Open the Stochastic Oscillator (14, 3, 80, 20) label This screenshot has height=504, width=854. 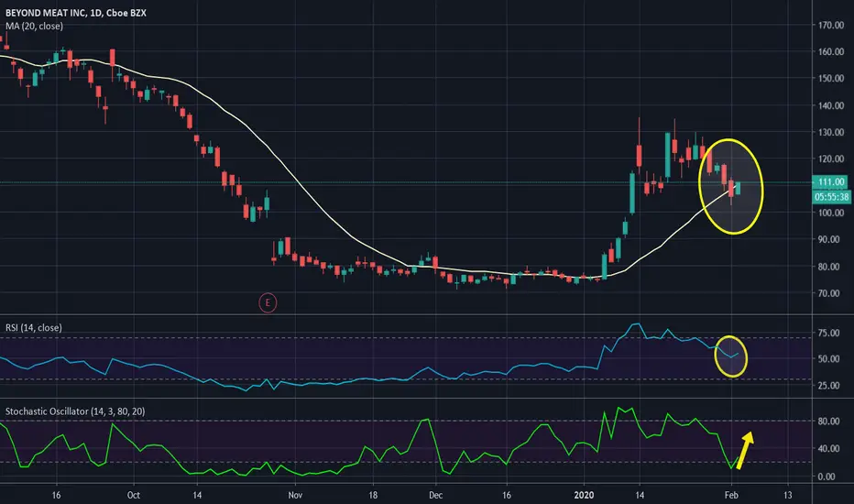(x=75, y=411)
